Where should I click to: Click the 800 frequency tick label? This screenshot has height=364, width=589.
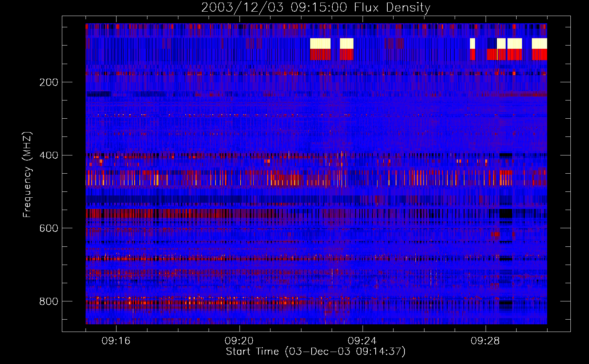(49, 301)
